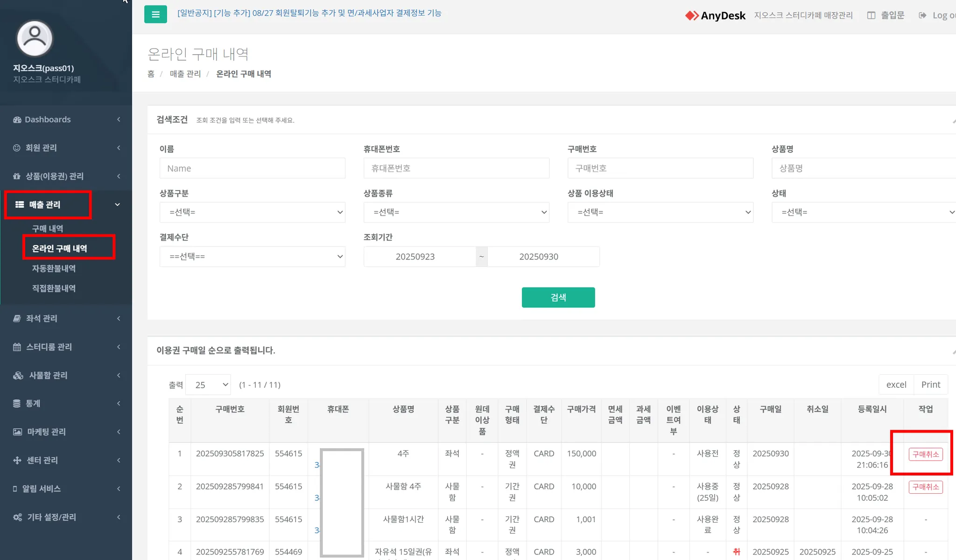Click the 사물함 관리 cubes icon

point(18,375)
